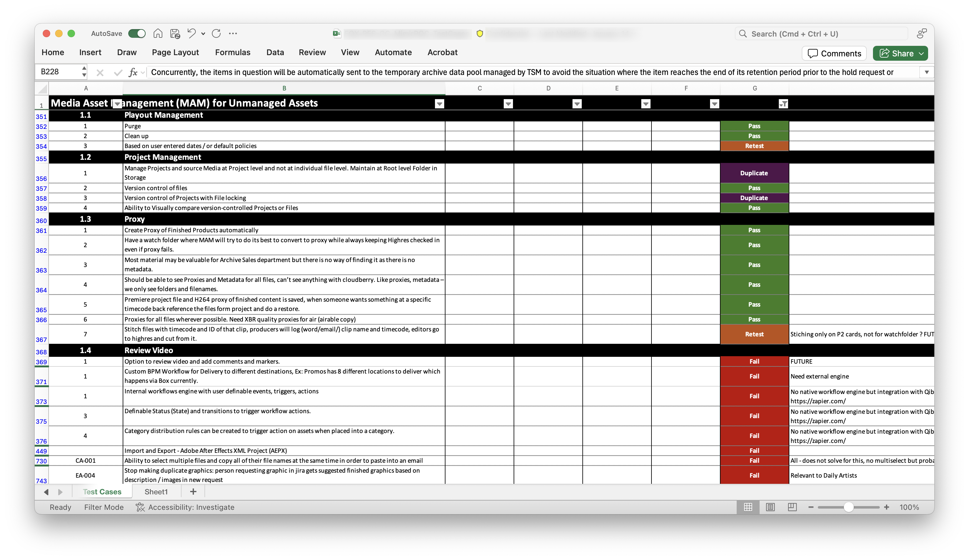Open the column A filter dropdown
The width and height of the screenshot is (969, 560).
(117, 104)
